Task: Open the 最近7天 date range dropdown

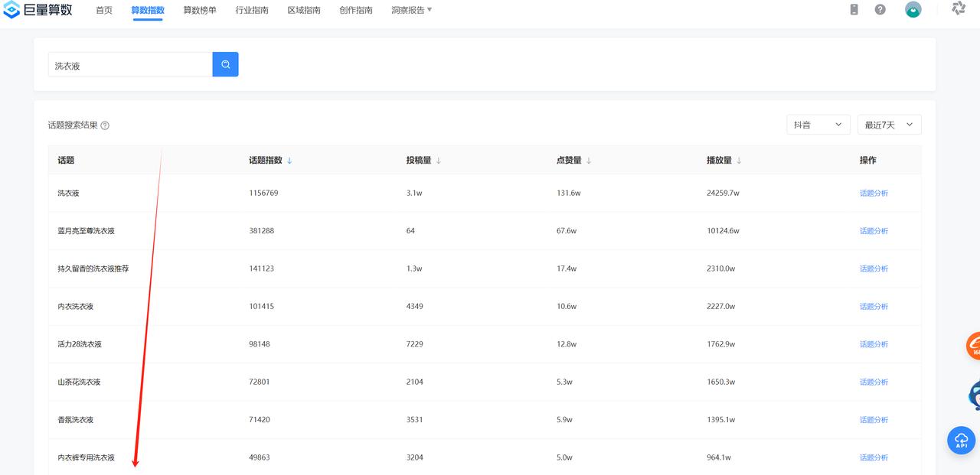Action: tap(889, 124)
